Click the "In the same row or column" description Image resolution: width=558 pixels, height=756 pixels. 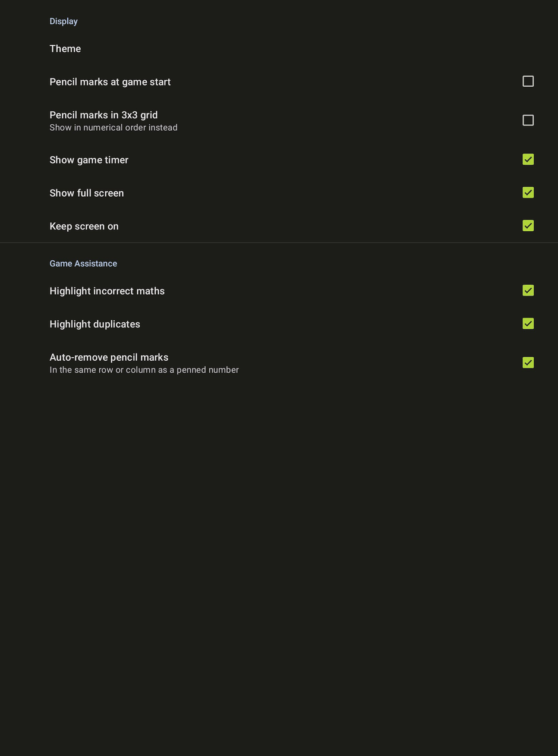click(x=144, y=370)
